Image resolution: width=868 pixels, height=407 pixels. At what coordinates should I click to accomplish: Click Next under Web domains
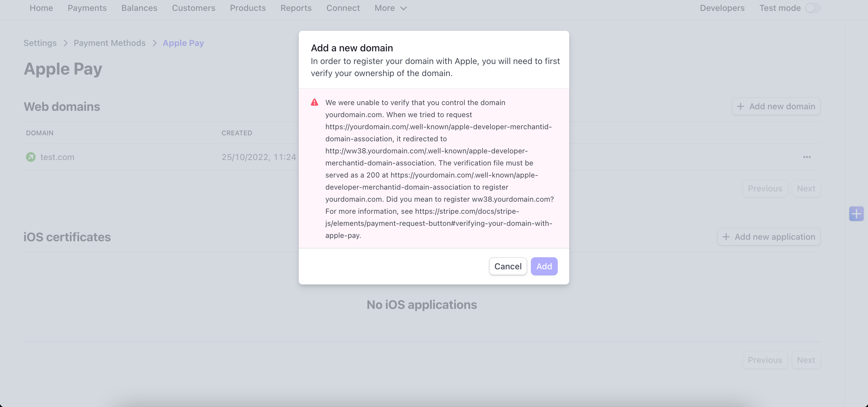[x=806, y=188]
